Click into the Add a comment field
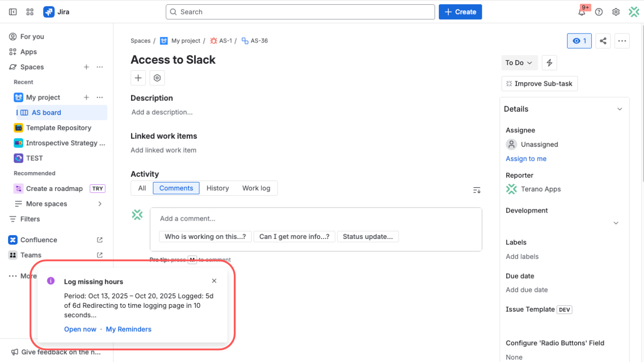The height and width of the screenshot is (362, 644). (316, 219)
